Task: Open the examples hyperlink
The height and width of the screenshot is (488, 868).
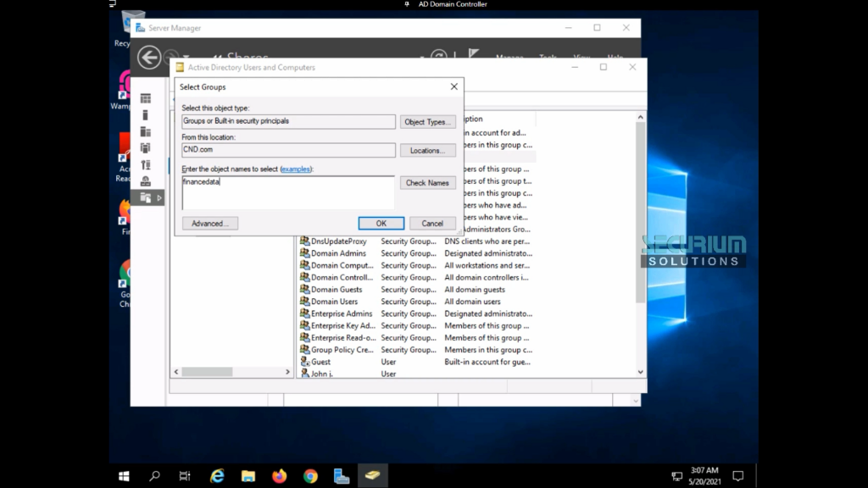Action: 296,169
